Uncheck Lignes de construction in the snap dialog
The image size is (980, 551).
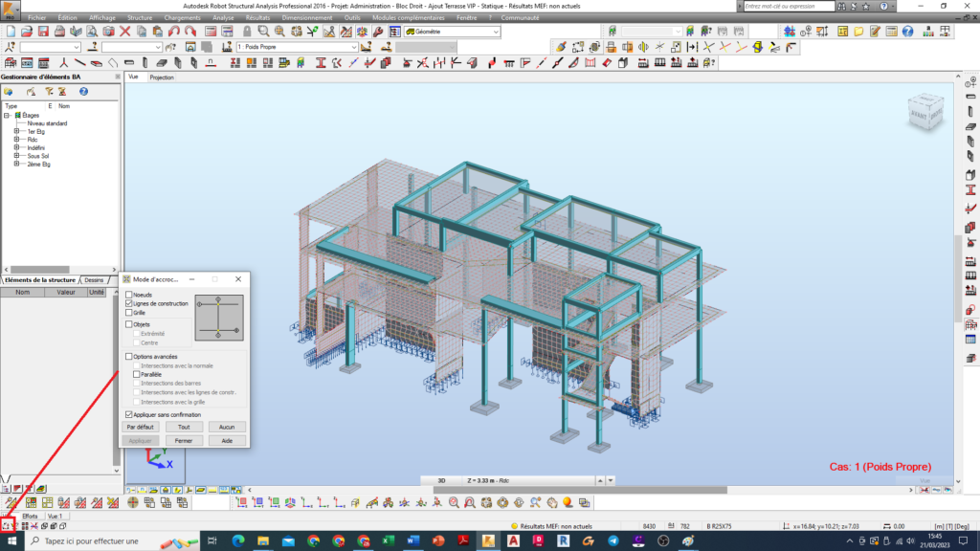click(x=128, y=303)
